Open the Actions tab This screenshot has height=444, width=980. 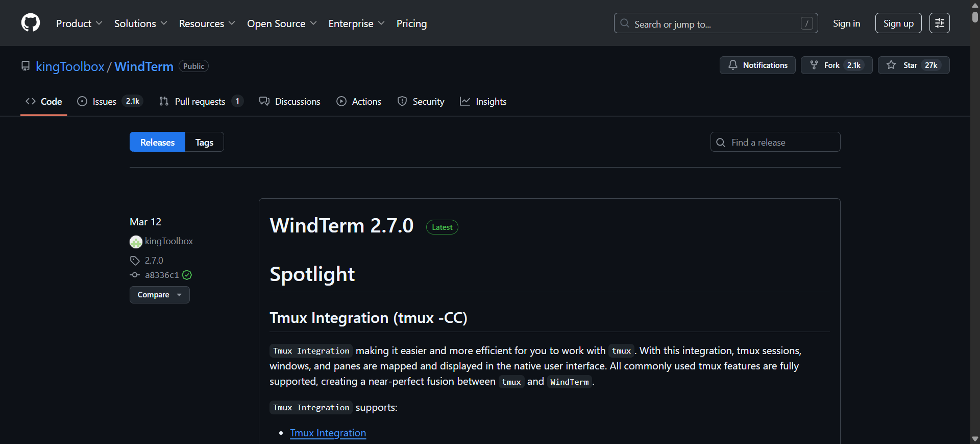pos(359,102)
